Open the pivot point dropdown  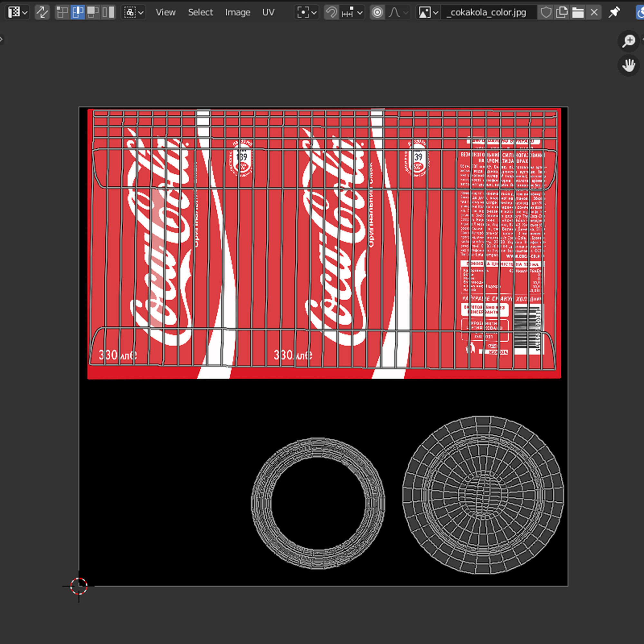coord(307,13)
